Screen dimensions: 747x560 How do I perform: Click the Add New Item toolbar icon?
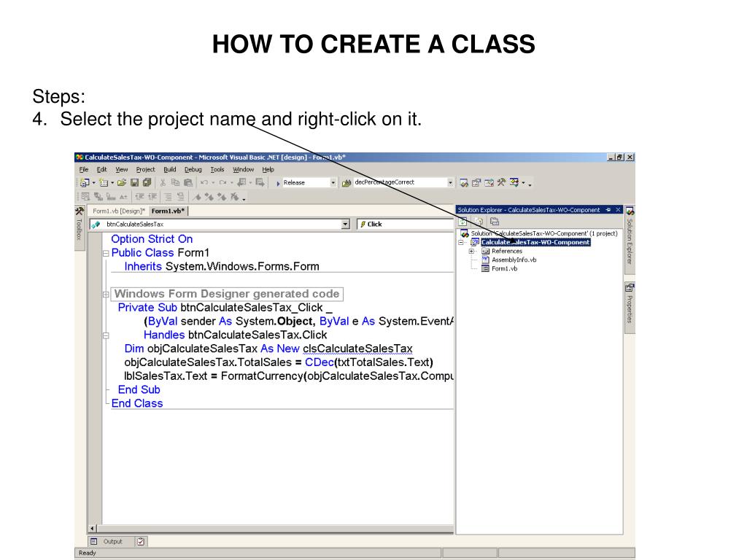click(104, 182)
